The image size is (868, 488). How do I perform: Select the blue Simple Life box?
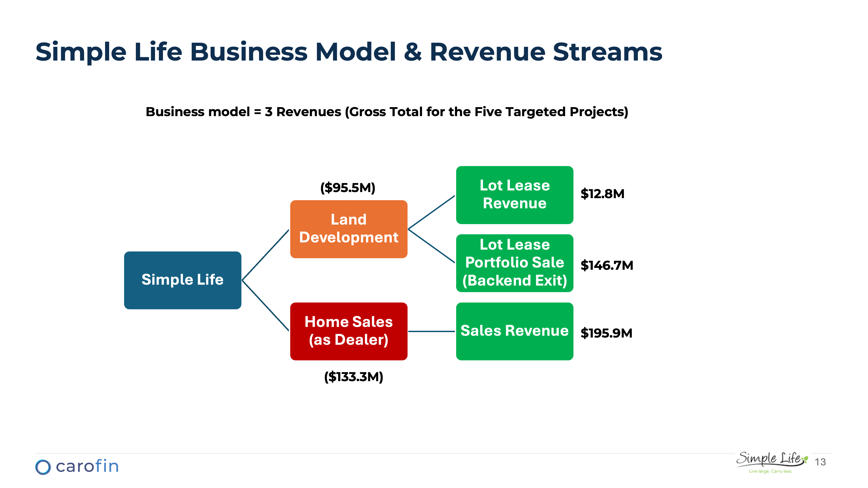tap(182, 280)
